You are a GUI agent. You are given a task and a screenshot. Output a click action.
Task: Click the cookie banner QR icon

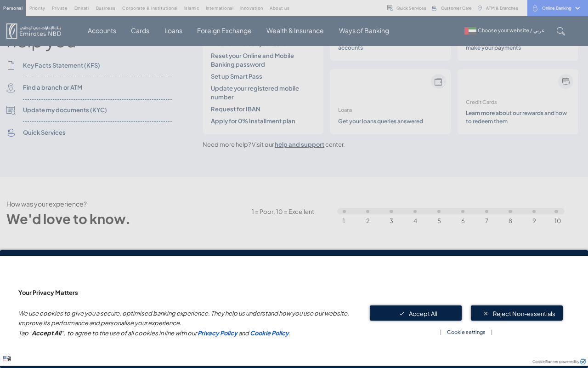coord(7,359)
